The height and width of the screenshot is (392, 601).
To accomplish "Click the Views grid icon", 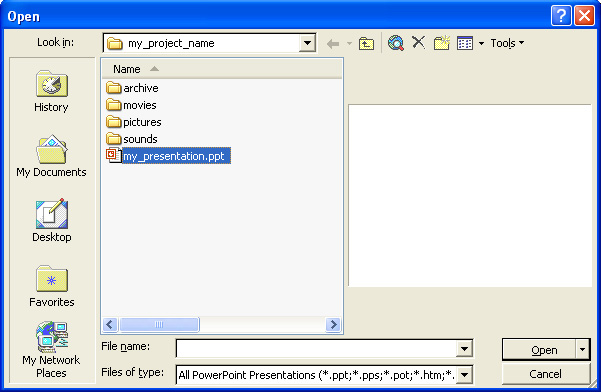I will tap(465, 43).
